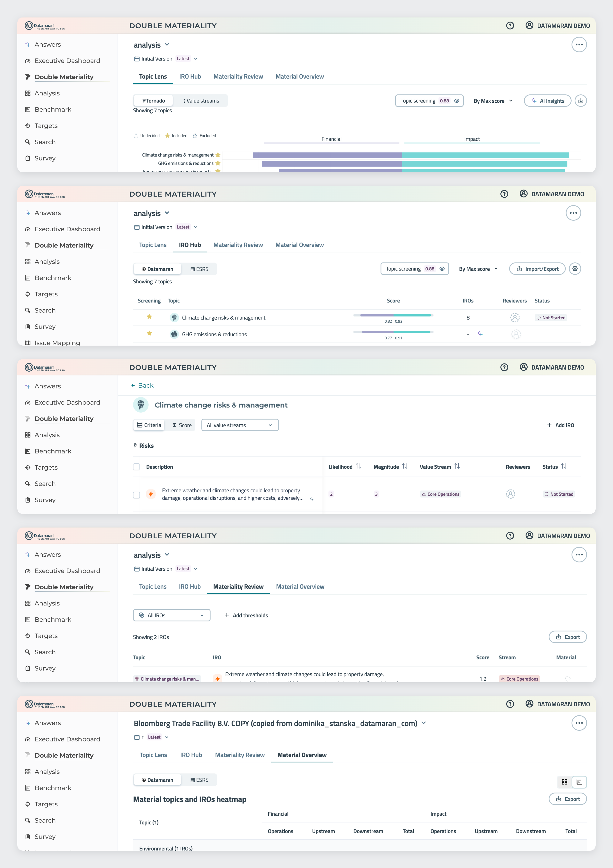Screen dimensions: 613x868
Task: Sort the Risks table by Likelihood
Action: (x=358, y=466)
